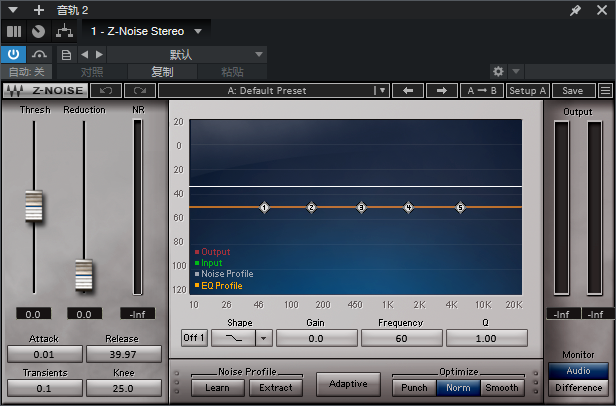Toggle automation mode 自动: 关
Image resolution: width=616 pixels, height=406 pixels.
click(27, 72)
